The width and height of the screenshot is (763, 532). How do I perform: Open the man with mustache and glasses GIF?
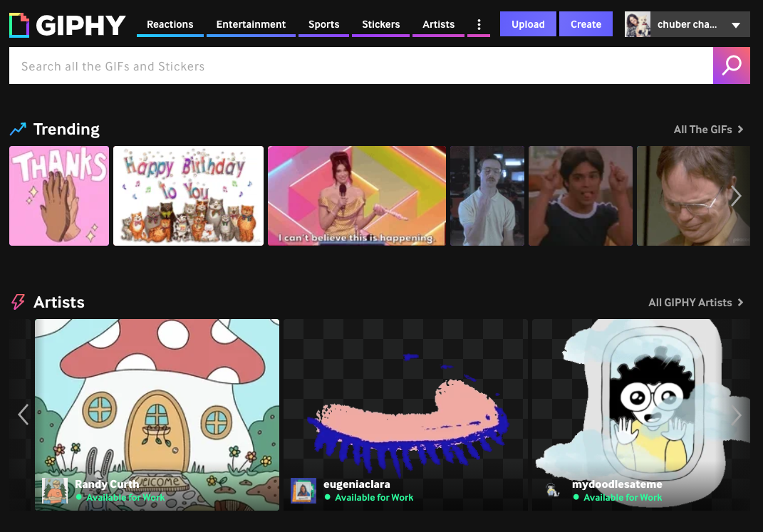click(x=487, y=196)
